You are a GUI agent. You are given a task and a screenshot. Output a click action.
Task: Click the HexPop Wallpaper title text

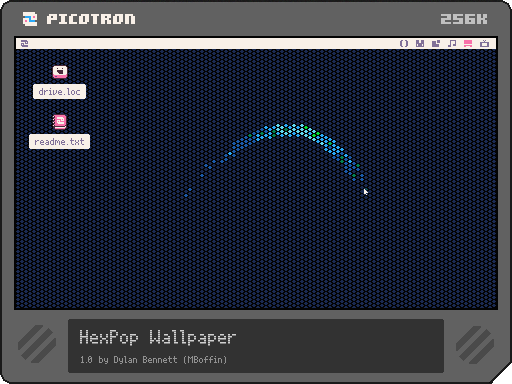click(158, 337)
